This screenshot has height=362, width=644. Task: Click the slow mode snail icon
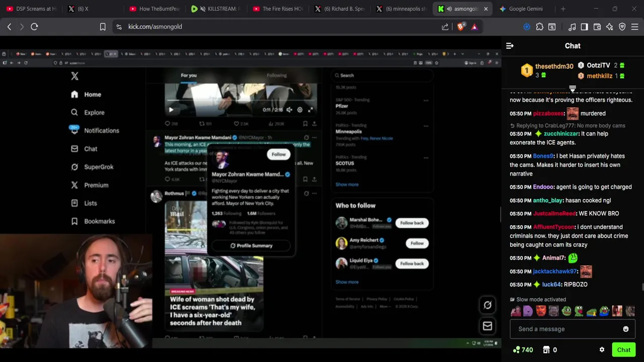512,300
